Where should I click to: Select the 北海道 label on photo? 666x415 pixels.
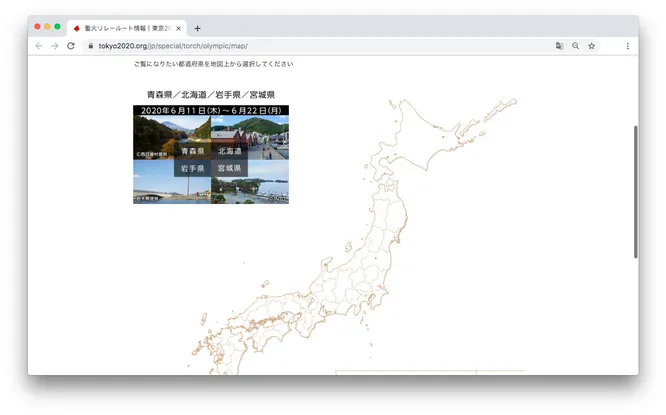pos(229,151)
